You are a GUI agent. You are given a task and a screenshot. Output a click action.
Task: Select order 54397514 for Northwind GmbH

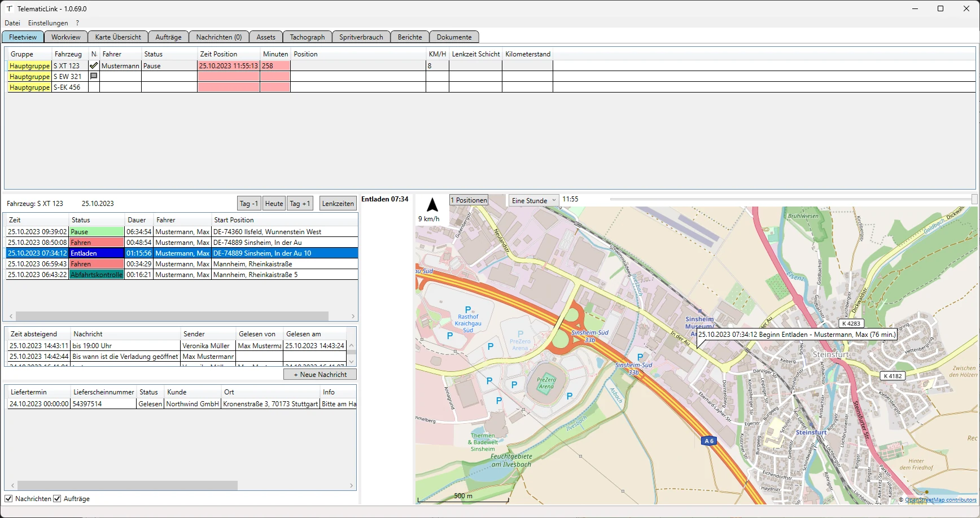pyautogui.click(x=182, y=404)
